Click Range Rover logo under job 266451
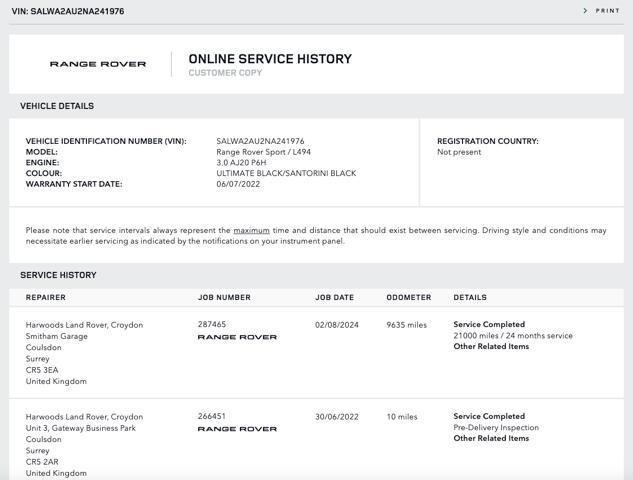Image resolution: width=633 pixels, height=480 pixels. (x=237, y=429)
